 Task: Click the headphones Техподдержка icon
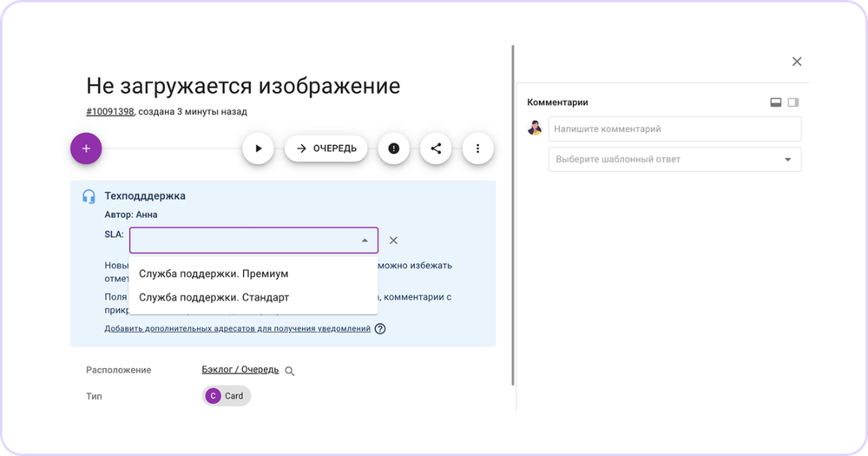click(89, 196)
